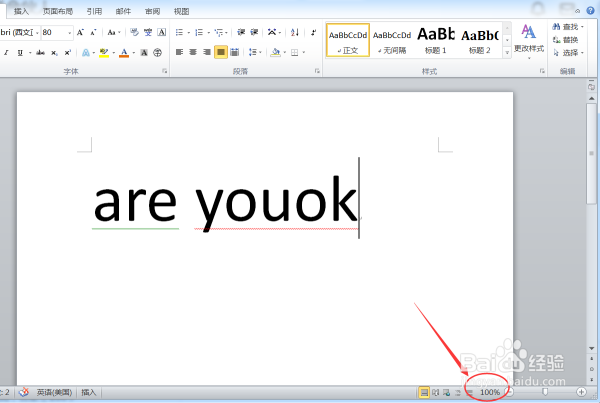The image size is (600, 403).
Task: Toggle Strikethrough formatting
Action: (41, 52)
